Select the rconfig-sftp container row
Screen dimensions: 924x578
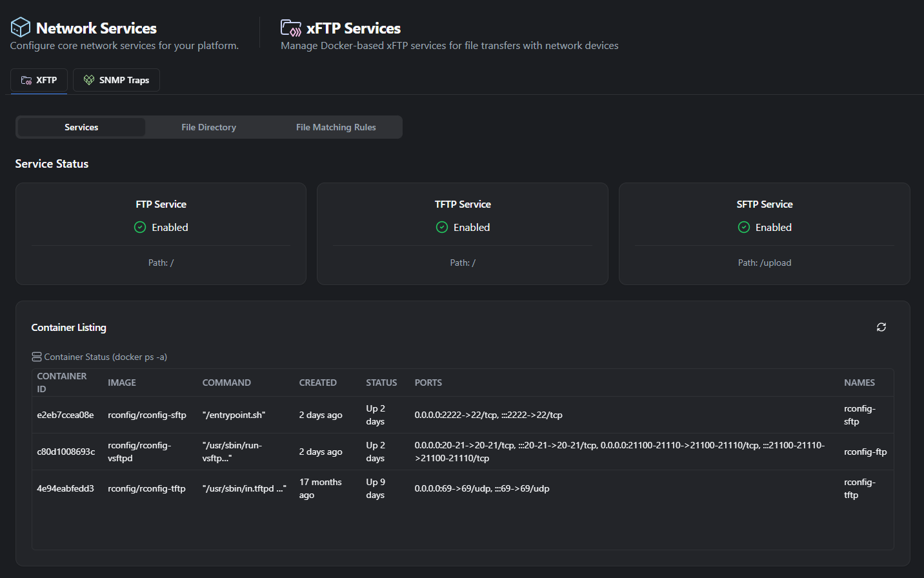pos(387,415)
